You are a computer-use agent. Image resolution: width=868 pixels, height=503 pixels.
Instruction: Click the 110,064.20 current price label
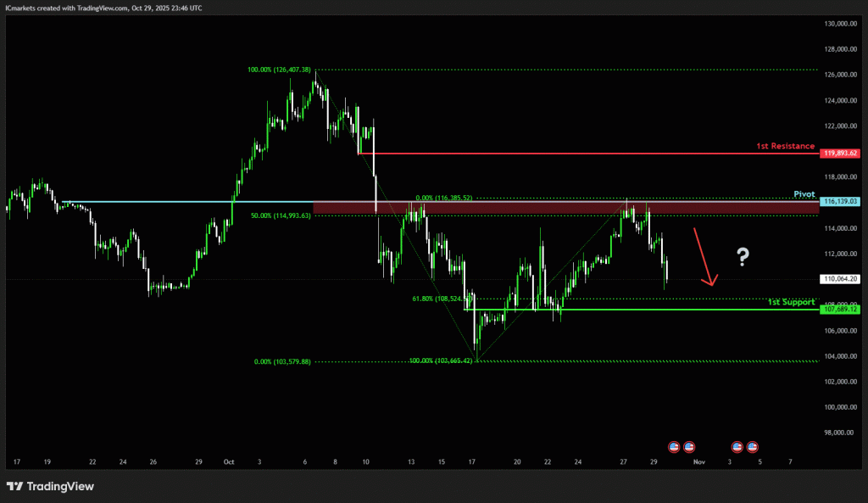pyautogui.click(x=841, y=278)
